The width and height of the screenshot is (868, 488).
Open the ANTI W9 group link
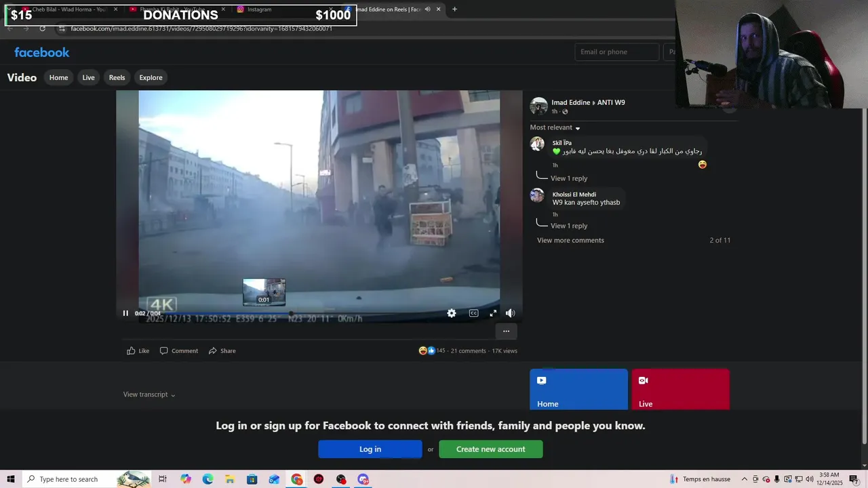pyautogui.click(x=611, y=102)
